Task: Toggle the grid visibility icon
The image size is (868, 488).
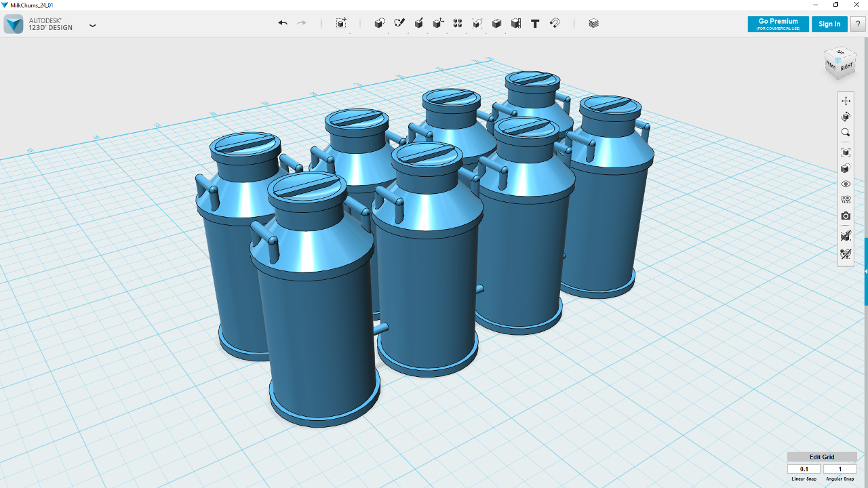Action: click(846, 199)
